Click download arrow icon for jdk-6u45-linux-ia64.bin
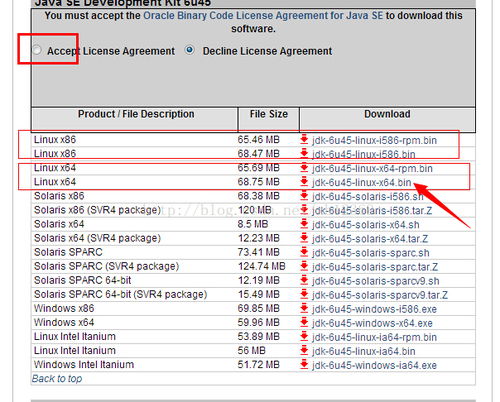 tap(304, 350)
